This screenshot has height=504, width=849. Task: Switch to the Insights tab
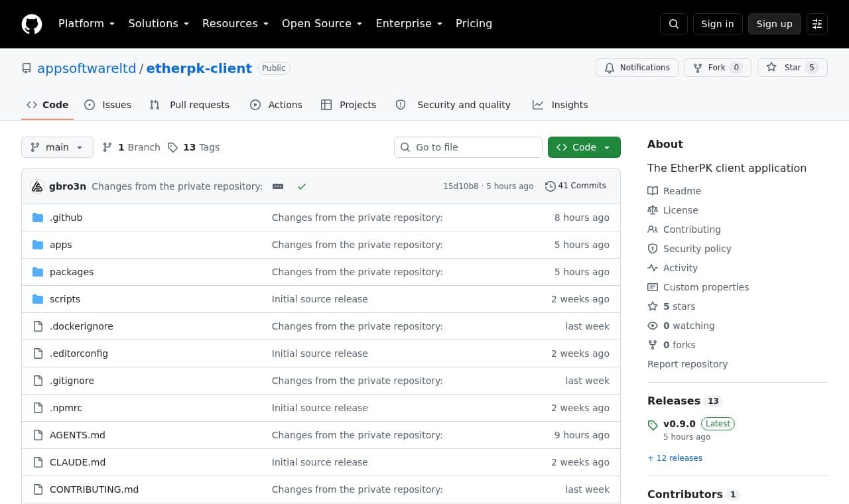pos(560,105)
